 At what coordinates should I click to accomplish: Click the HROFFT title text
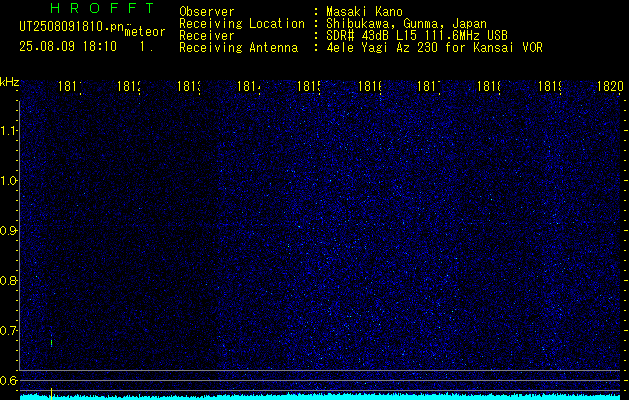(102, 8)
